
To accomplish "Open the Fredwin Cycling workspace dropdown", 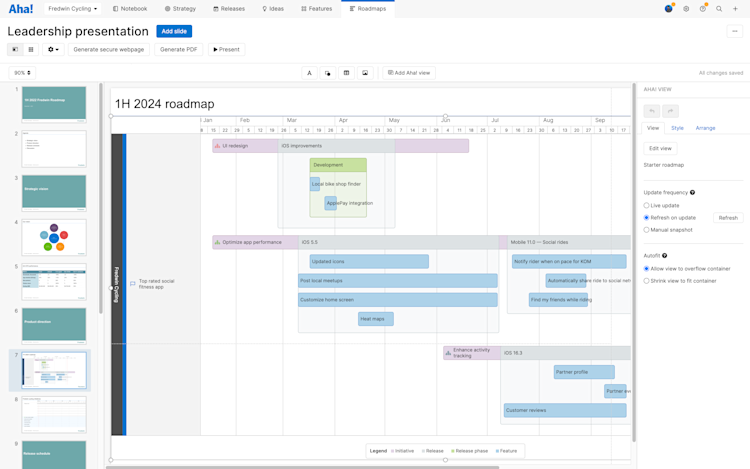I will click(x=72, y=9).
